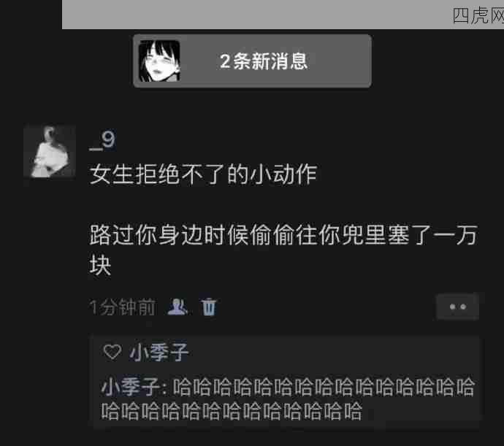Tap the 四虎网 text in the header
The height and width of the screenshot is (446, 504).
(x=478, y=15)
